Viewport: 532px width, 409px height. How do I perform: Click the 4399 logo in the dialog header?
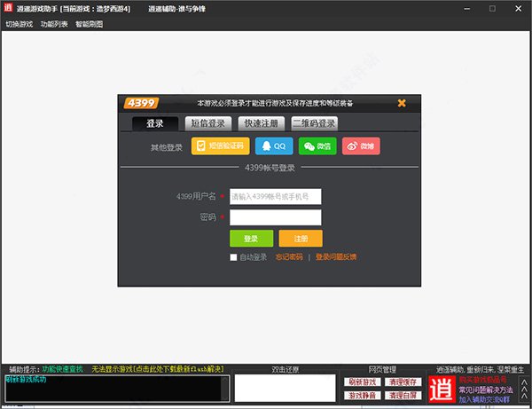140,103
